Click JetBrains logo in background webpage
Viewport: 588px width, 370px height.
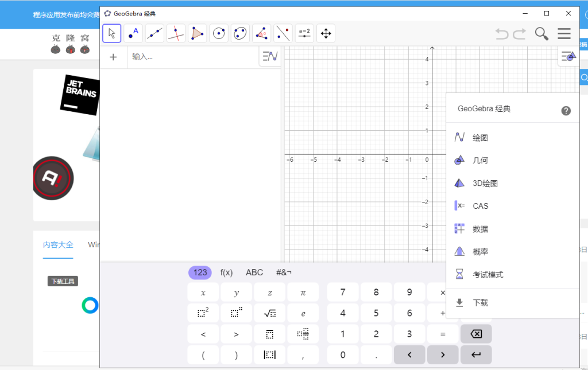click(80, 95)
